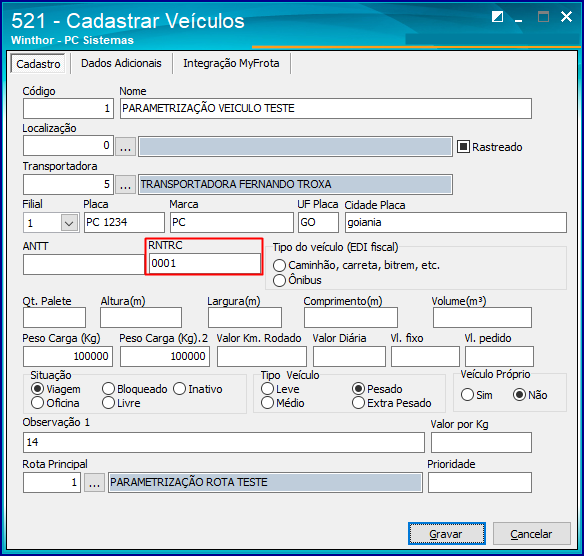This screenshot has height=556, width=584.
Task: Edit the Observação 1 field
Action: click(x=223, y=442)
